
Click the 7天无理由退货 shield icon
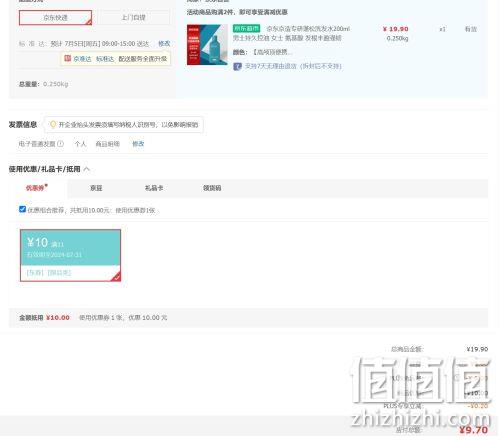pyautogui.click(x=237, y=66)
